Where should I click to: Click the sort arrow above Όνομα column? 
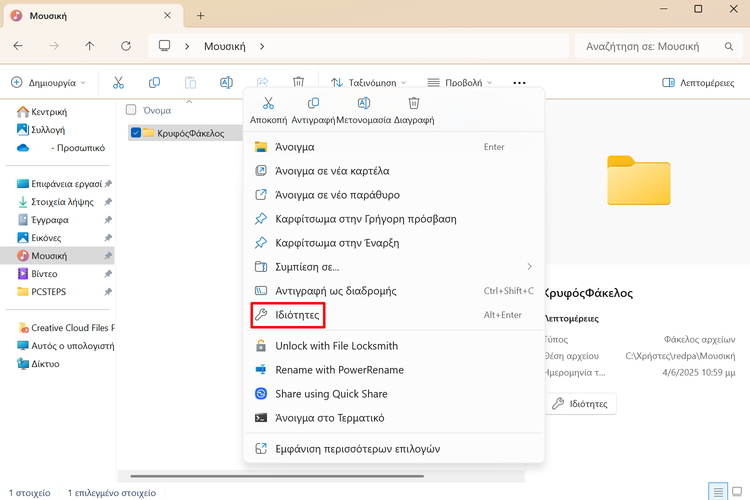point(189,101)
